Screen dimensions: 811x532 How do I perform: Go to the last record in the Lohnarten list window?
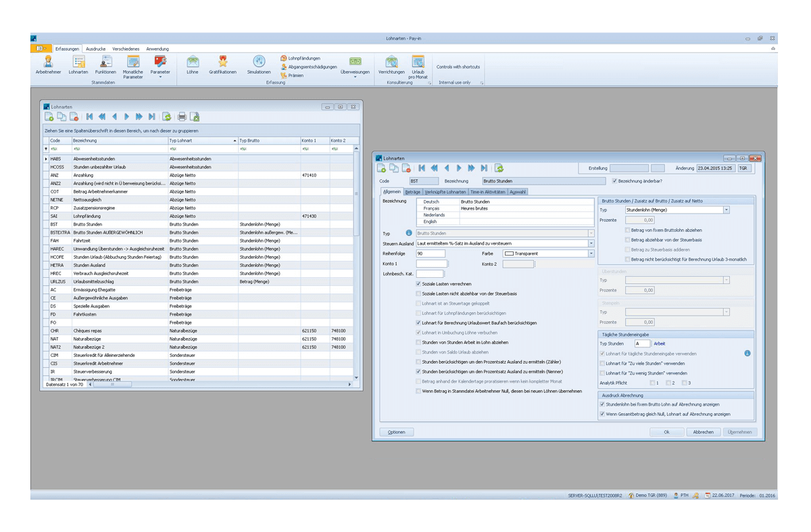point(152,117)
